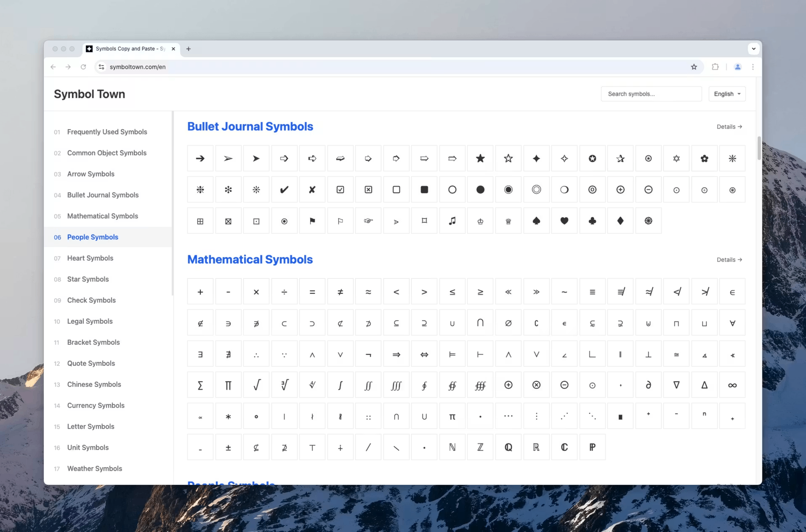Copy the heavy check mark symbol
Screen dimensions: 806x532
[x=284, y=189]
